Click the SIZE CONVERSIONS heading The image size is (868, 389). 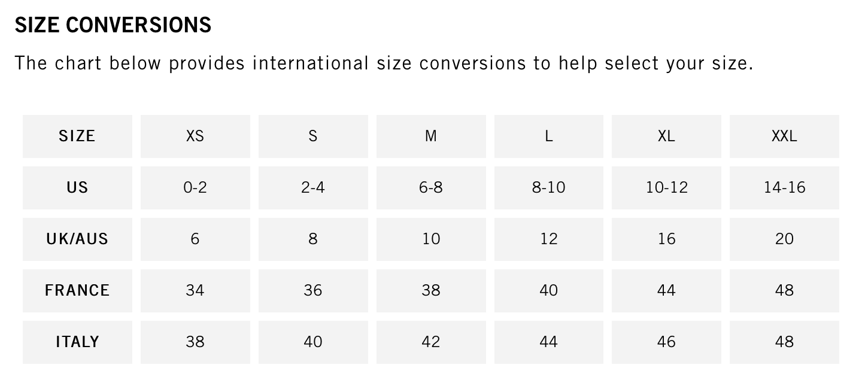pyautogui.click(x=113, y=25)
